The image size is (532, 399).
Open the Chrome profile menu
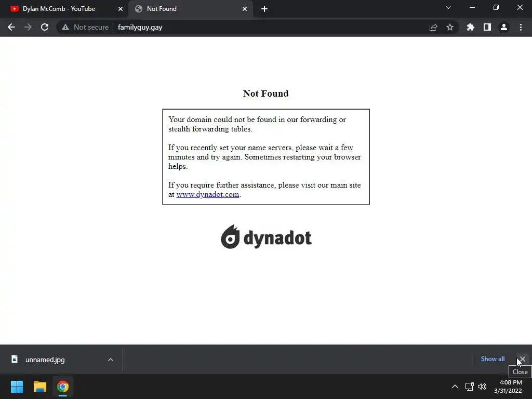504,27
